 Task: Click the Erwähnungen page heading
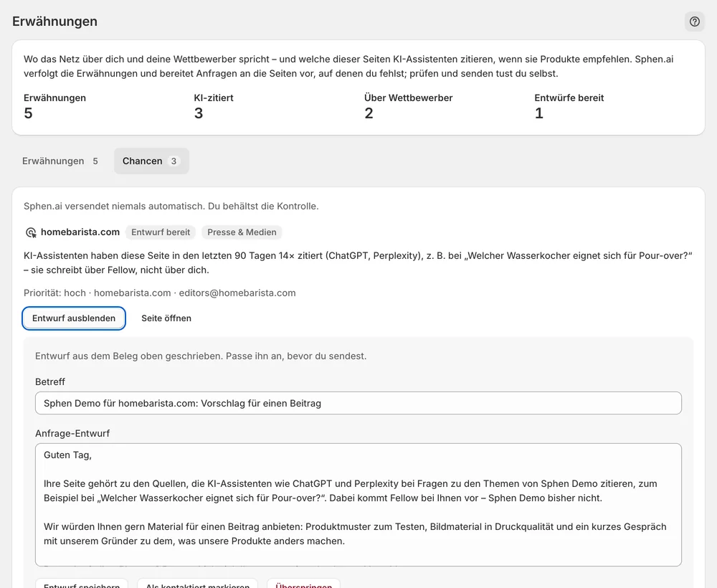click(55, 22)
